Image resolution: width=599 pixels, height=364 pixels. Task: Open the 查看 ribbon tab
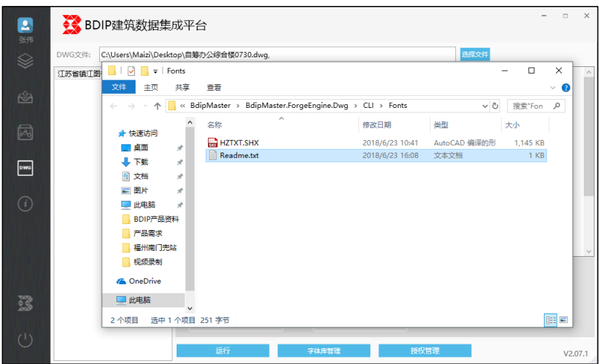point(214,87)
